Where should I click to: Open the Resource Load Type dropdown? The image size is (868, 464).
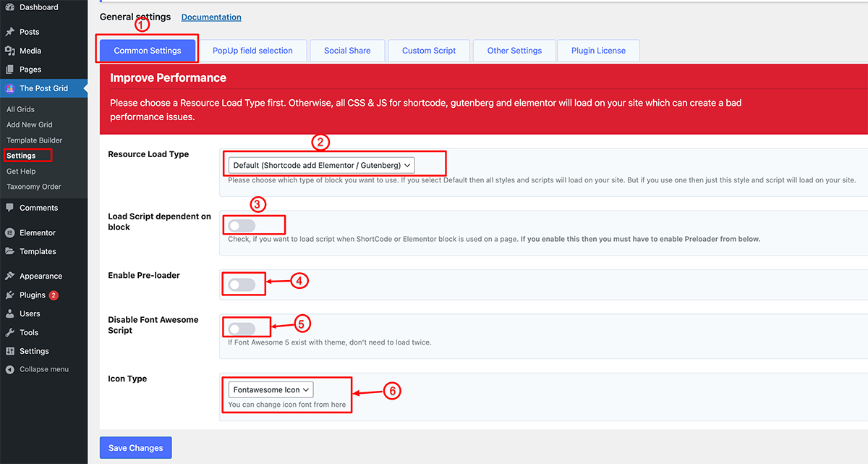point(321,165)
